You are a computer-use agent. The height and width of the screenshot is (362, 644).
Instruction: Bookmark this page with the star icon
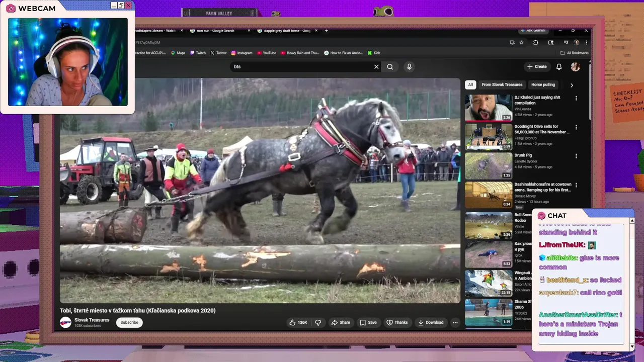[x=522, y=43]
